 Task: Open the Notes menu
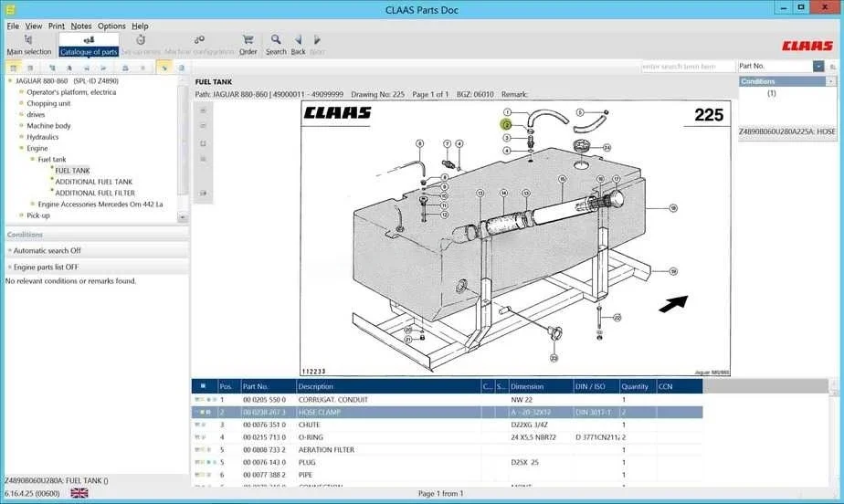coord(81,26)
